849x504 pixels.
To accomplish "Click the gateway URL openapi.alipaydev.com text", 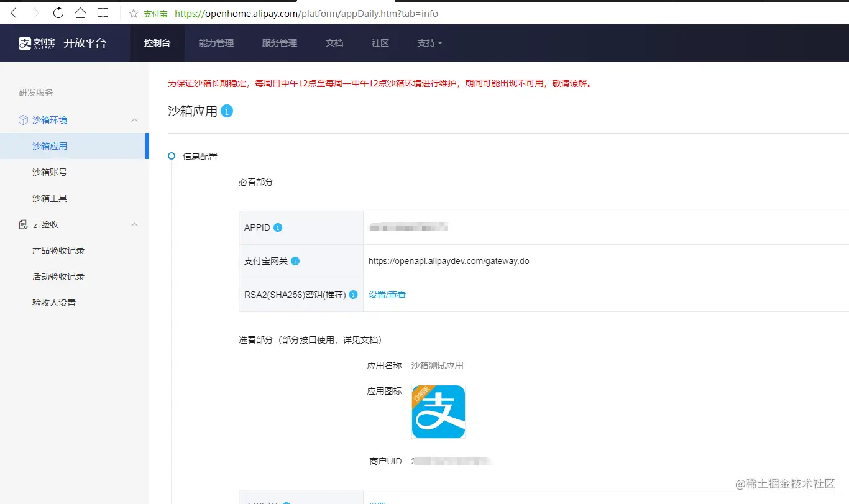I will 449,261.
